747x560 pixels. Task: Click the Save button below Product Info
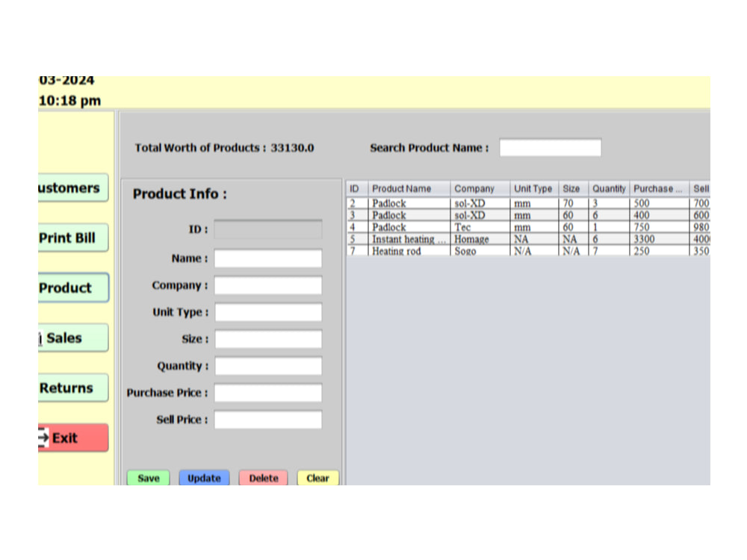coord(148,478)
